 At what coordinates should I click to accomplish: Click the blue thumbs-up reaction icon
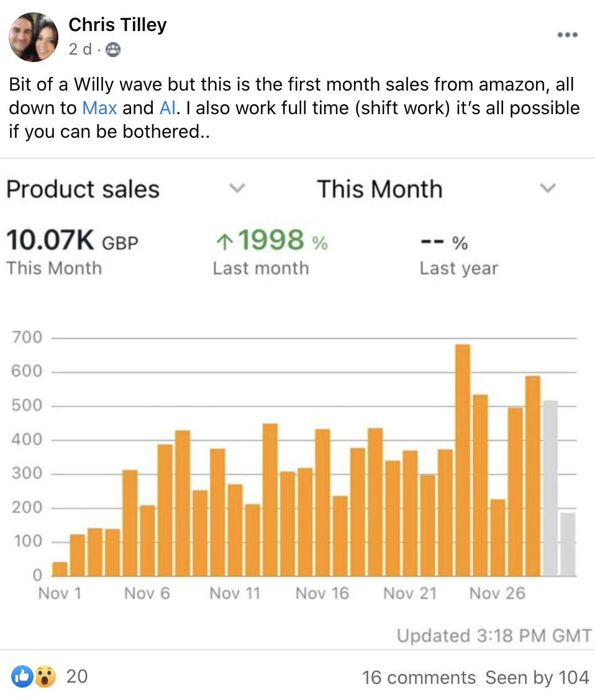[22, 676]
